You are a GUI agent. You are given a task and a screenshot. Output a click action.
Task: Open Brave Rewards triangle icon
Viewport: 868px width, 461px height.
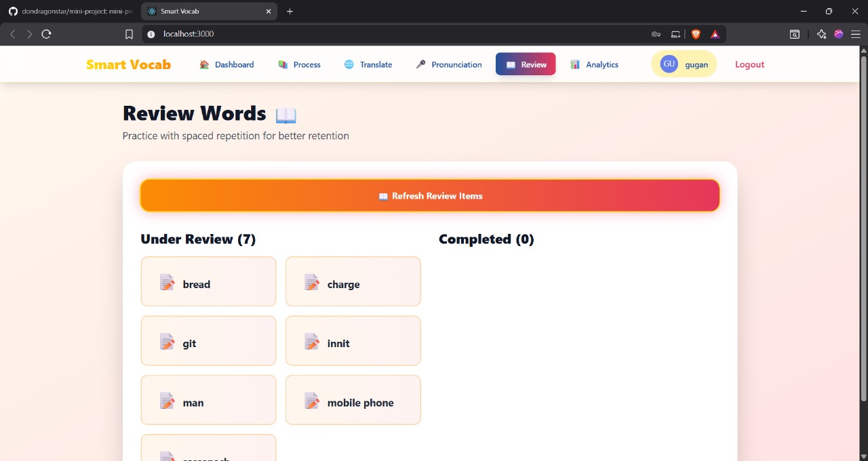[x=715, y=34]
